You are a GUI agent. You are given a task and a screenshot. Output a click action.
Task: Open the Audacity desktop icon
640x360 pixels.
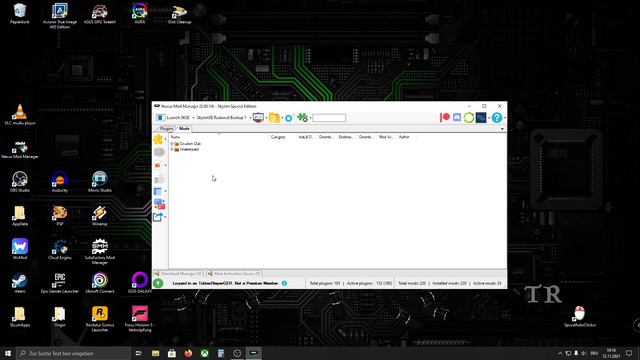point(60,182)
